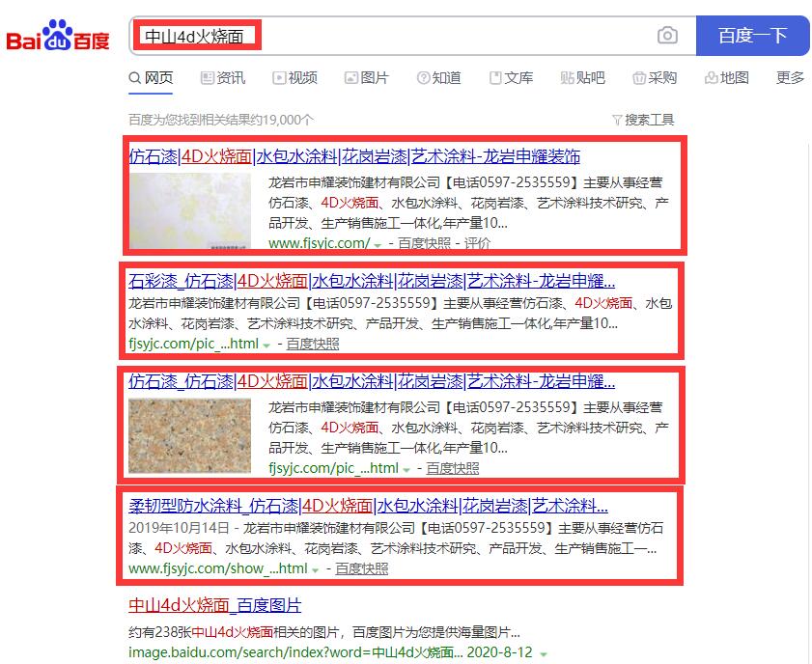Viewport: 812px width, 664px height.
Task: Switch to the 视频 tab
Action: click(x=294, y=77)
